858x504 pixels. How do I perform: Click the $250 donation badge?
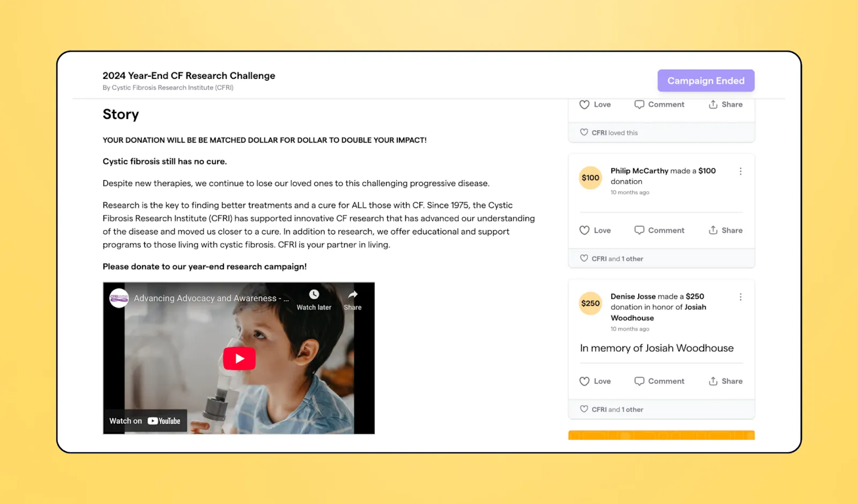click(x=590, y=303)
